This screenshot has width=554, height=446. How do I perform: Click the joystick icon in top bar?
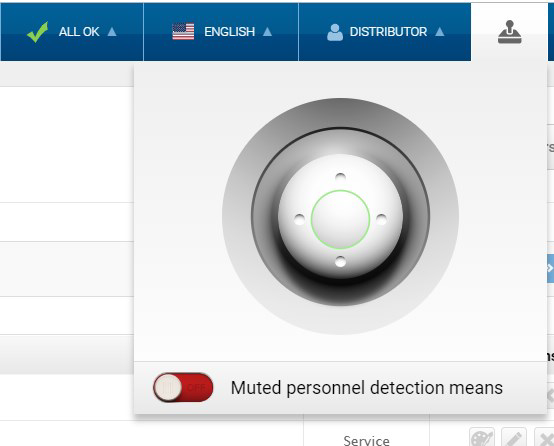pos(509,32)
